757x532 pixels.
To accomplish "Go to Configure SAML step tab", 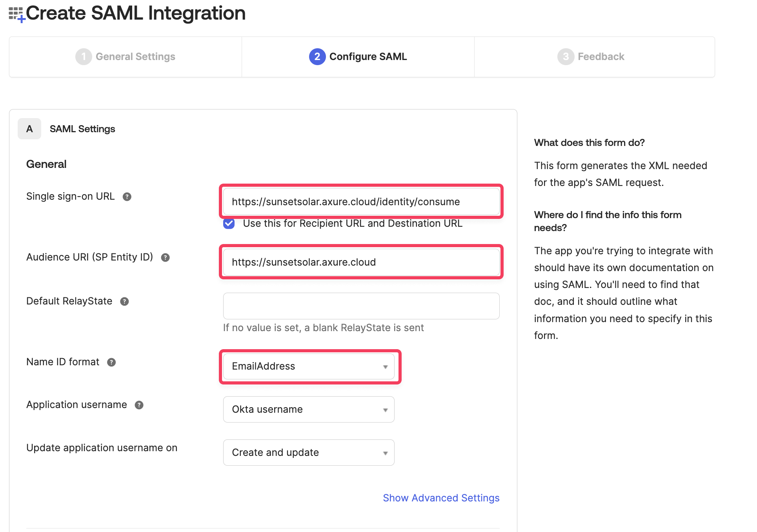I will (358, 57).
